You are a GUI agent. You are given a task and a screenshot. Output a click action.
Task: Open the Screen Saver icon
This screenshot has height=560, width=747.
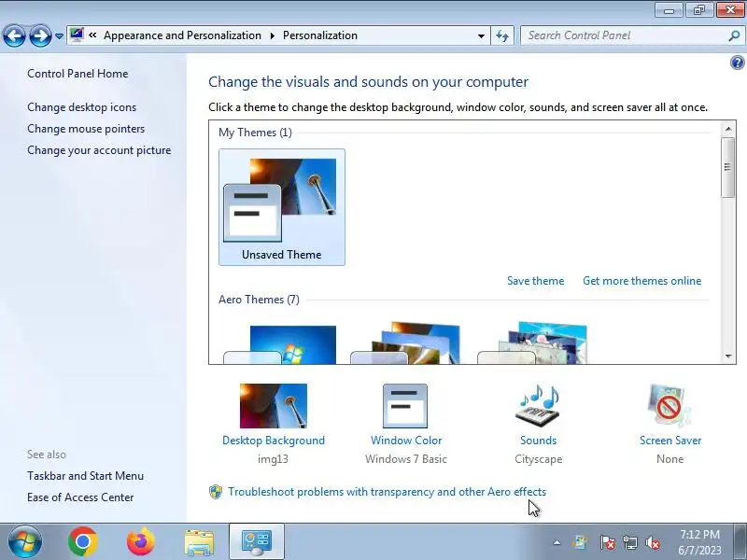(669, 406)
